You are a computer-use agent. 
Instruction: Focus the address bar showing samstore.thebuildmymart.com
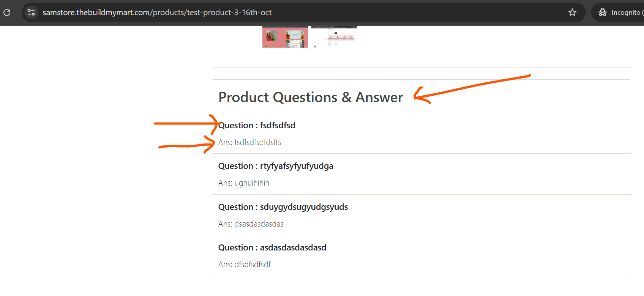pyautogui.click(x=157, y=13)
